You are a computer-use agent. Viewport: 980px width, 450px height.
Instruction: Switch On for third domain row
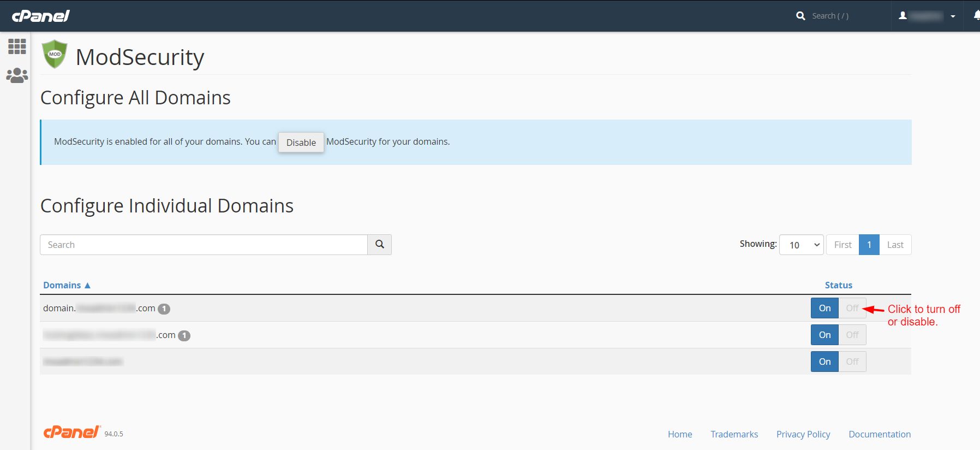coord(824,362)
